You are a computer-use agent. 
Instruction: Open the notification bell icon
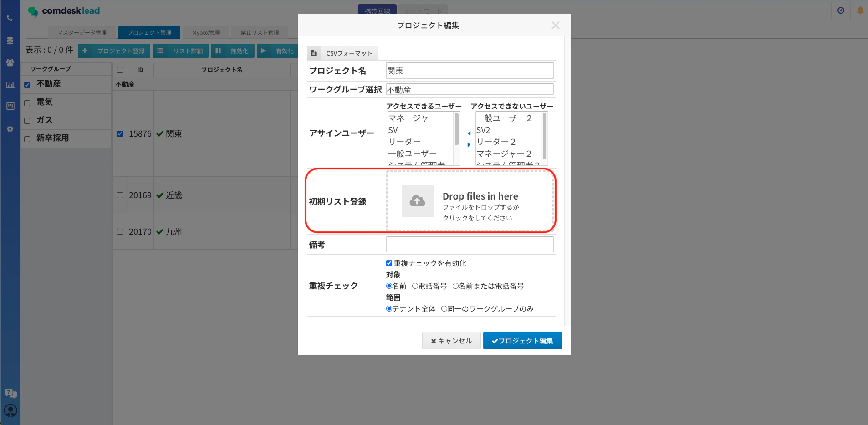click(860, 10)
